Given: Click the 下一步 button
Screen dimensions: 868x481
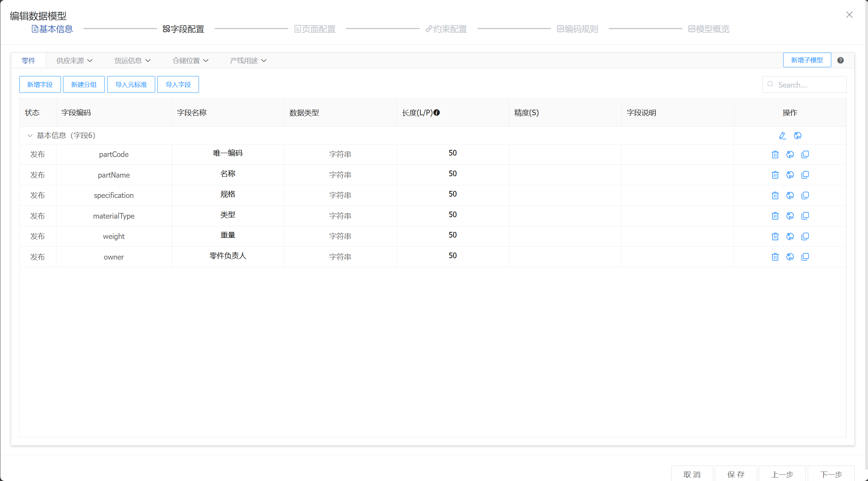Looking at the screenshot, I should click(x=831, y=474).
